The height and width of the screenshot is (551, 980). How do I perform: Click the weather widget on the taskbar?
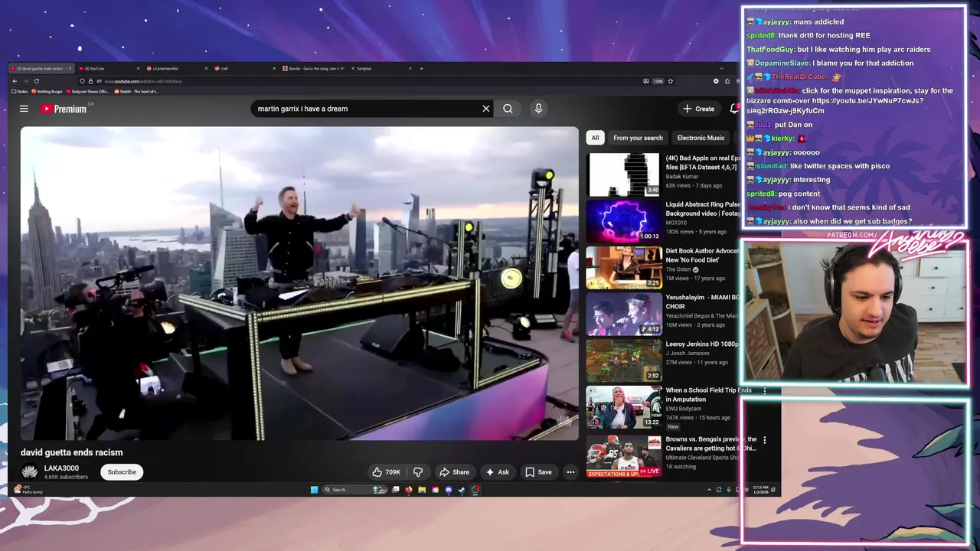[x=28, y=490]
